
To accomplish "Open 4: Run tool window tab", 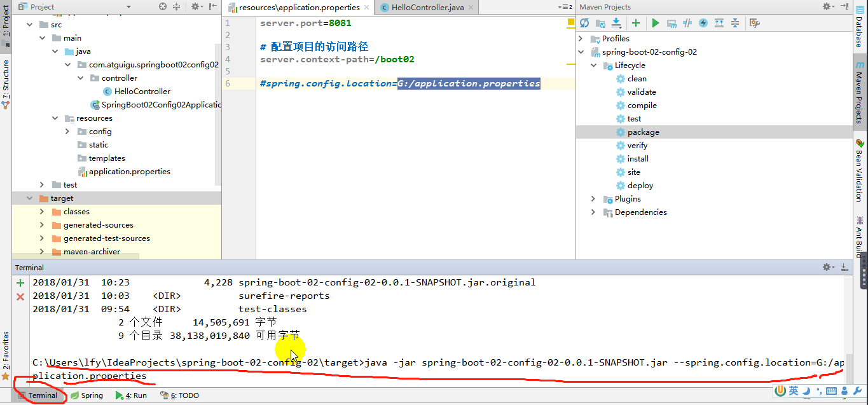I will click(131, 395).
